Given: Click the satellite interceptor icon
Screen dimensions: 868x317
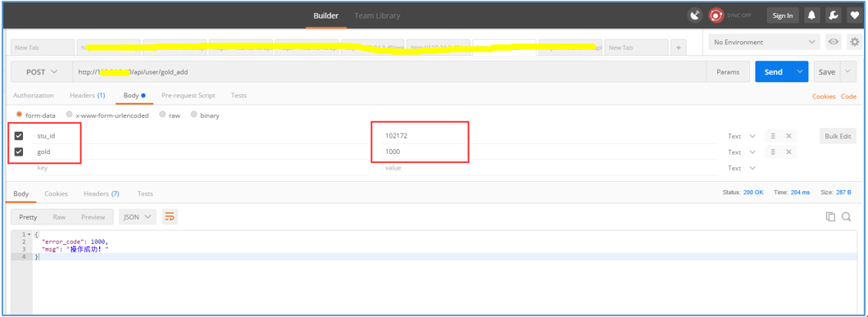Looking at the screenshot, I should (695, 16).
